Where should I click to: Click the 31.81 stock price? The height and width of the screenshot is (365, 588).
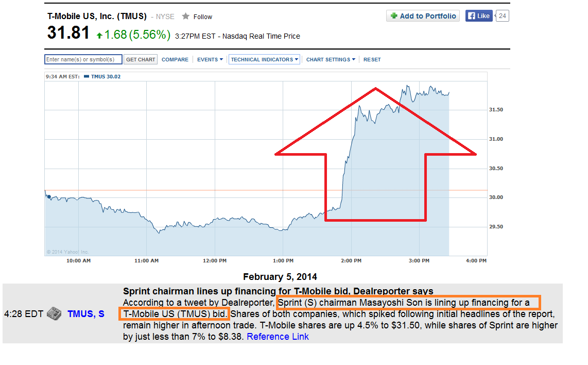coord(68,32)
